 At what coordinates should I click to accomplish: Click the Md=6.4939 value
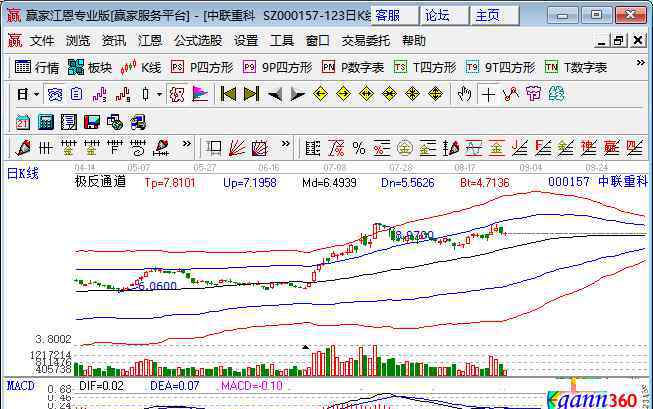[x=329, y=183]
